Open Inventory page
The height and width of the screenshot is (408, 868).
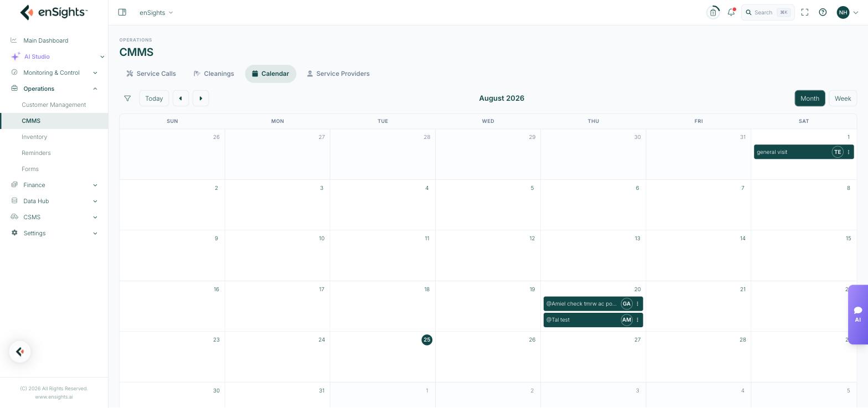coord(34,137)
